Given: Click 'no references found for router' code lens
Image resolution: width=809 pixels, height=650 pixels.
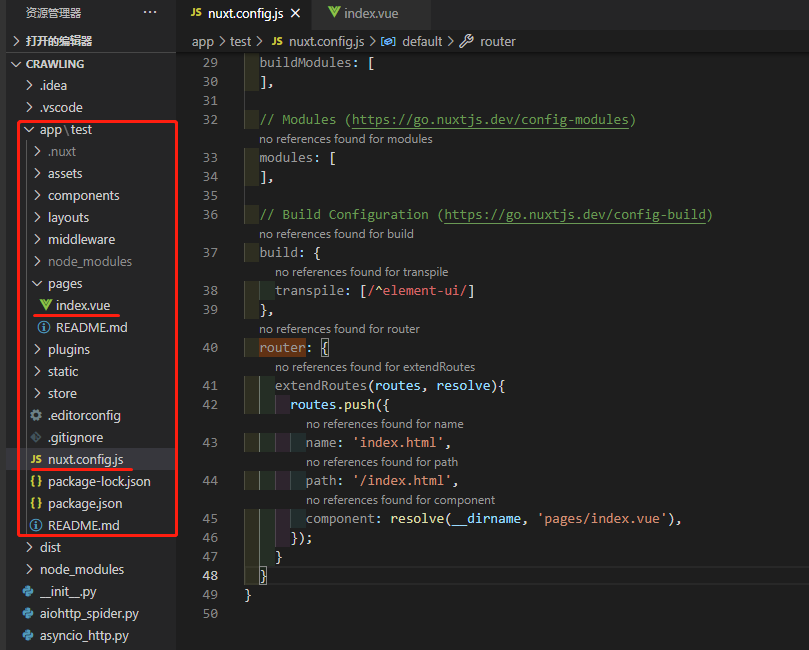Looking at the screenshot, I should tap(339, 329).
